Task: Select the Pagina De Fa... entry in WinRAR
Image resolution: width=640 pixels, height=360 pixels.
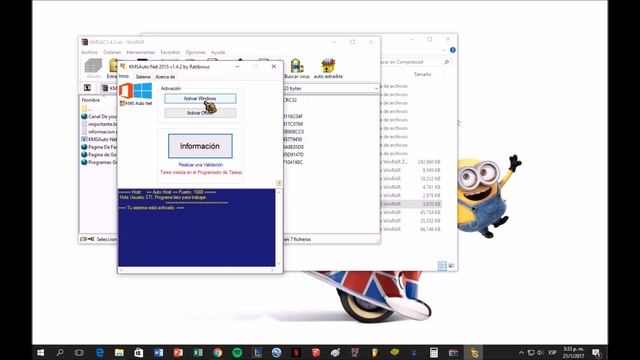Action: [x=99, y=147]
